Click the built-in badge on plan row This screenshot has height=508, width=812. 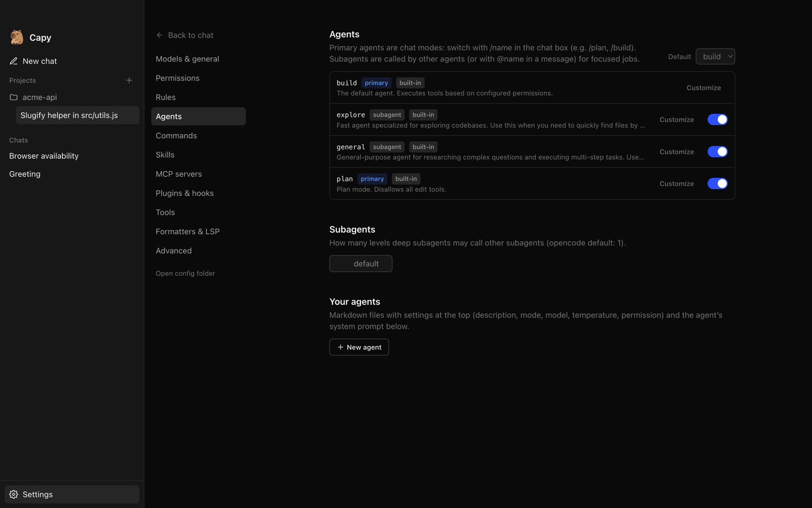pos(405,179)
